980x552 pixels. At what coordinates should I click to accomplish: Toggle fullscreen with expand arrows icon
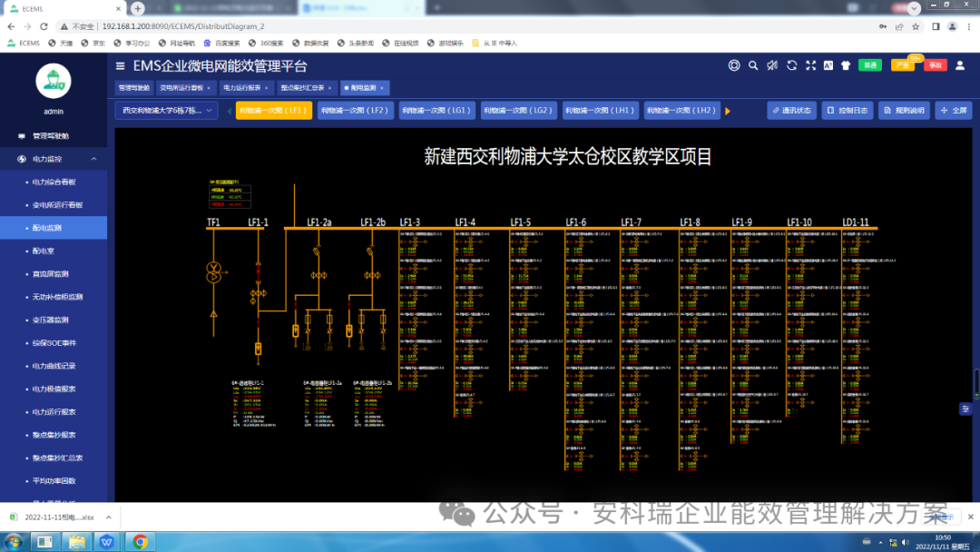click(x=810, y=65)
